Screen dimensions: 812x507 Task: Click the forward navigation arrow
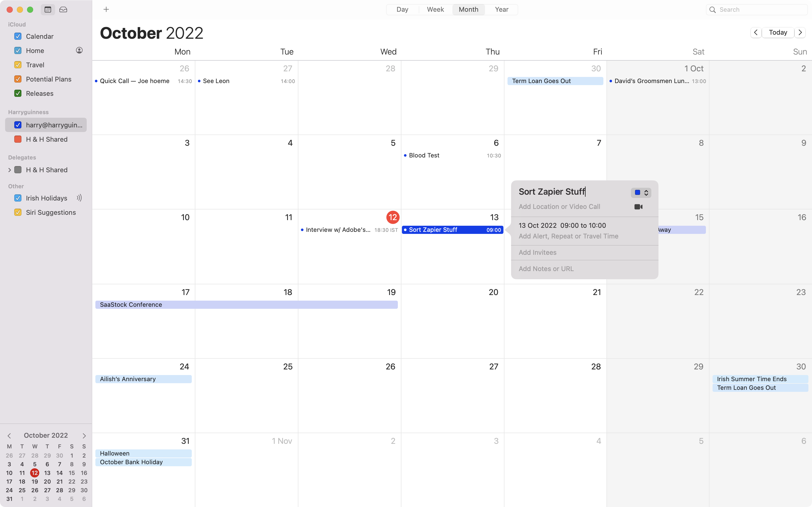(x=800, y=32)
